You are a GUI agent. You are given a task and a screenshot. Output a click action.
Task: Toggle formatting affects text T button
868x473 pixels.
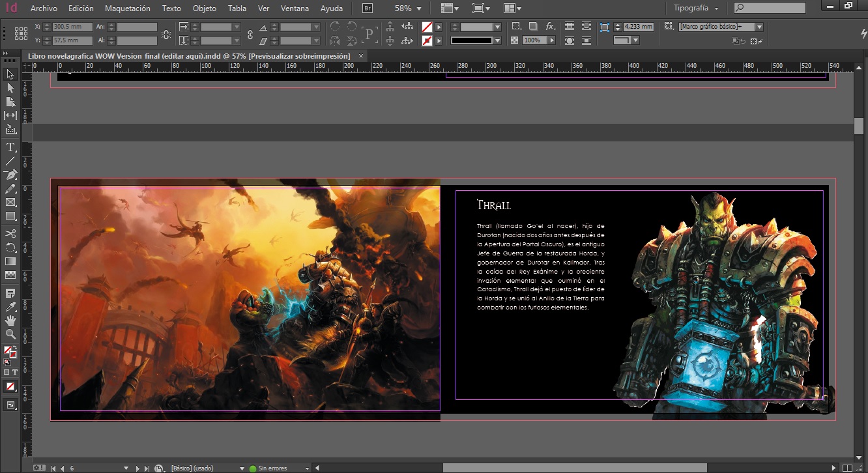coord(16,372)
